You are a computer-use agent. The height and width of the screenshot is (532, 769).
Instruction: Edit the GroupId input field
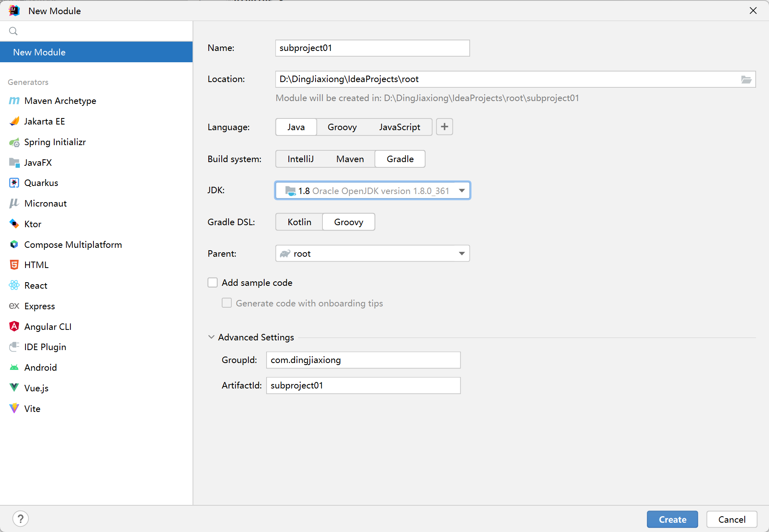click(x=362, y=360)
